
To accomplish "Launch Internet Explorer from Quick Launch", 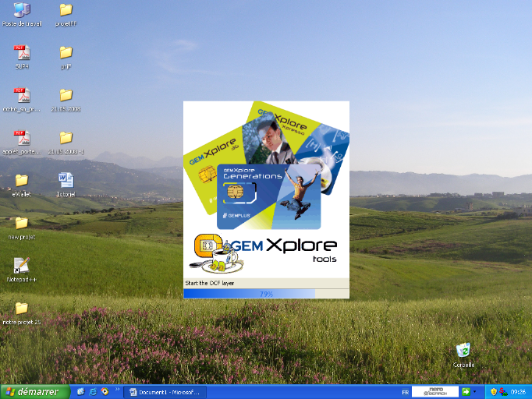I will pos(93,391).
